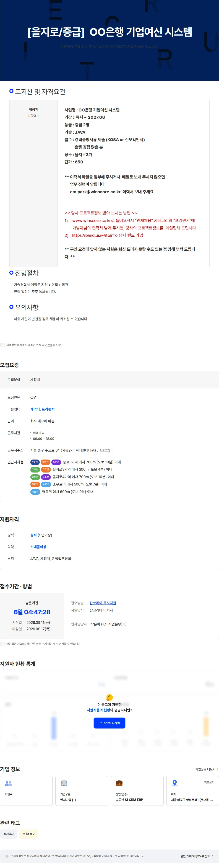Click blue circle bullet beside 포지션 및 자격요건

coord(11,91)
